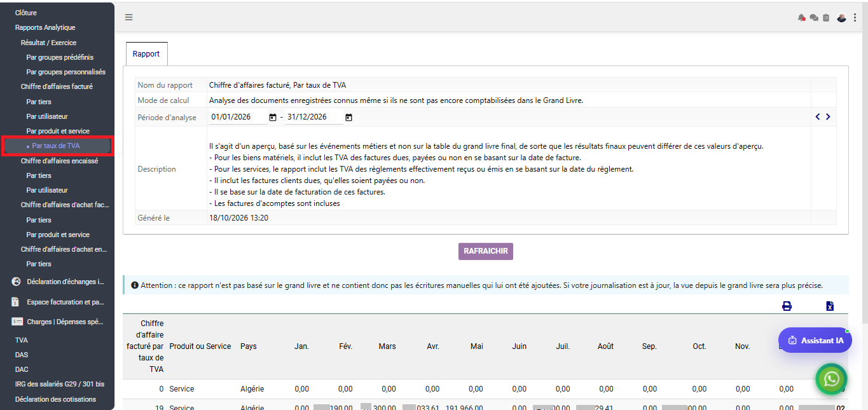Screen dimensions: 868x410
Task: Open the notifications bell
Action: [802, 18]
